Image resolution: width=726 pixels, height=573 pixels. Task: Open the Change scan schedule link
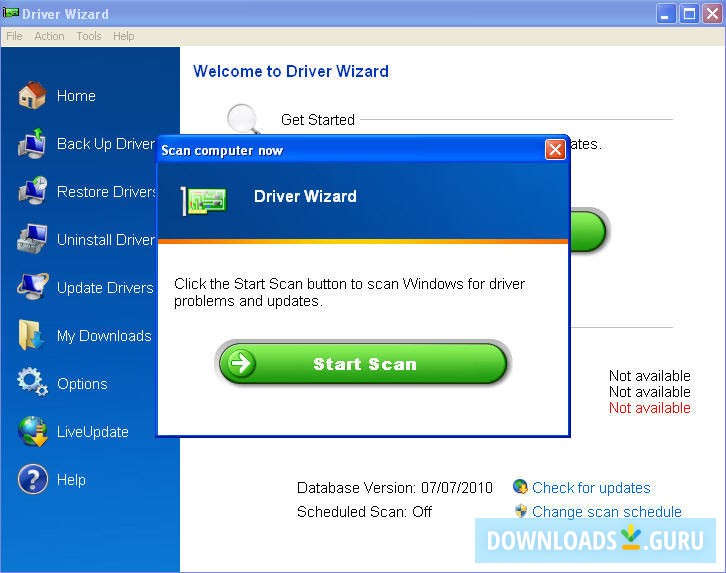[607, 512]
